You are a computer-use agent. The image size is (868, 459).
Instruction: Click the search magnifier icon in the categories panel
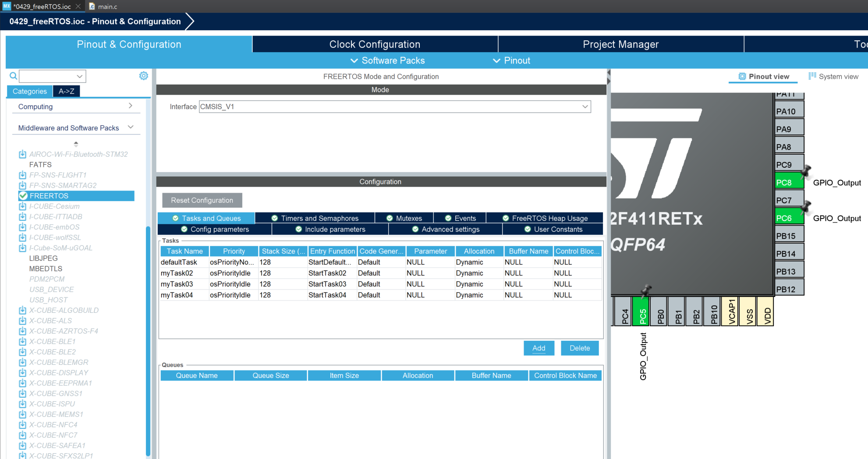14,76
